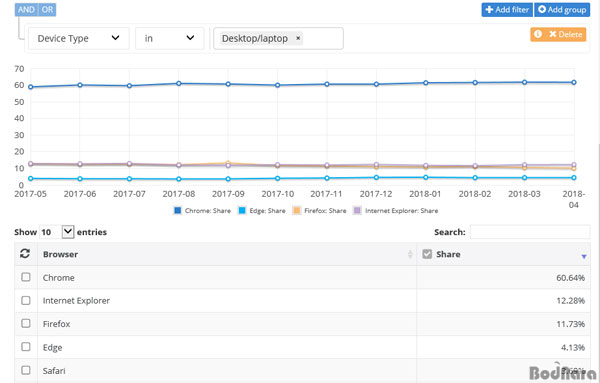Uncheck the Share column header checkbox
The height and width of the screenshot is (383, 600).
[x=427, y=254]
